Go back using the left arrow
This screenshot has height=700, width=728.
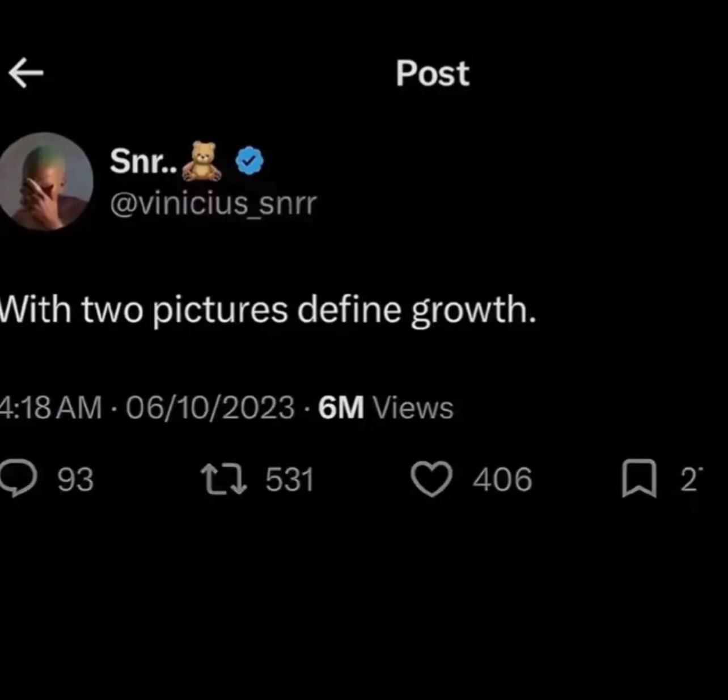point(26,73)
